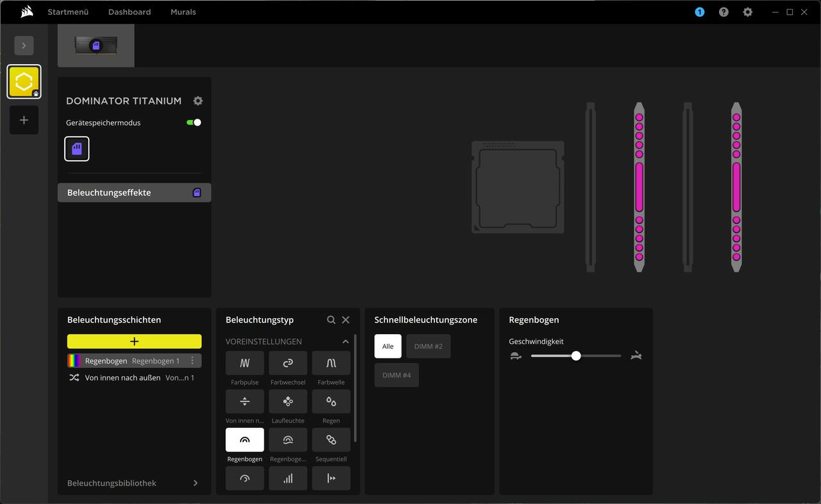Apply the Regen lighting effect

331,401
